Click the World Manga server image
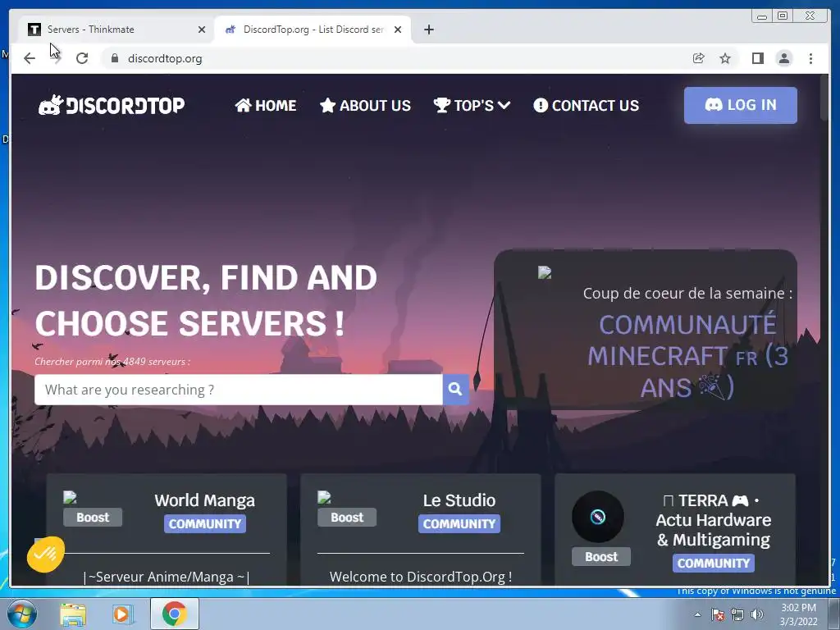 70,498
